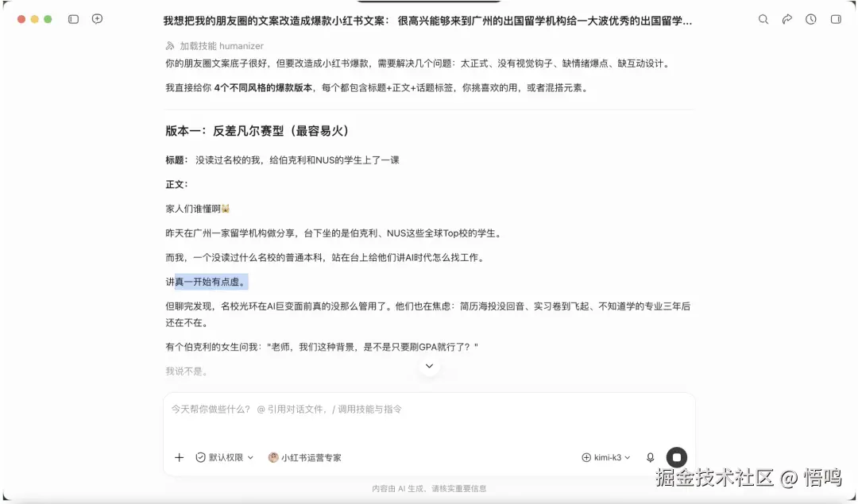Viewport: 858px width, 504px height.
Task: Click the heading 版本一：反差凡尔赛型
Action: 257,131
